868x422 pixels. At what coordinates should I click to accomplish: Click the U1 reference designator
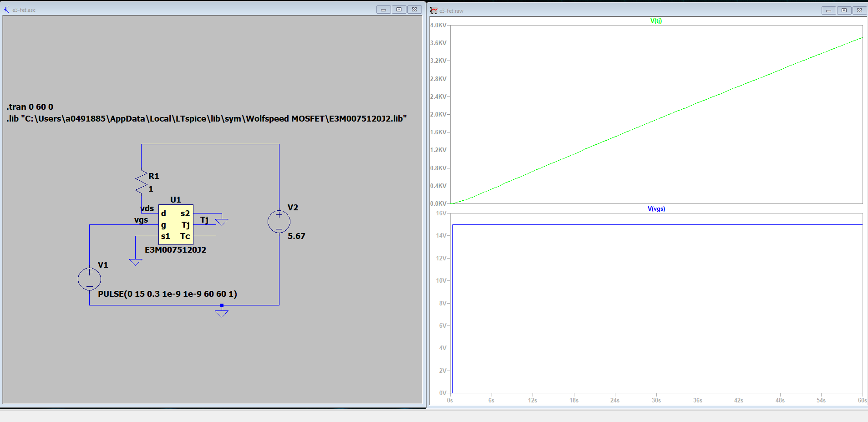pos(176,199)
